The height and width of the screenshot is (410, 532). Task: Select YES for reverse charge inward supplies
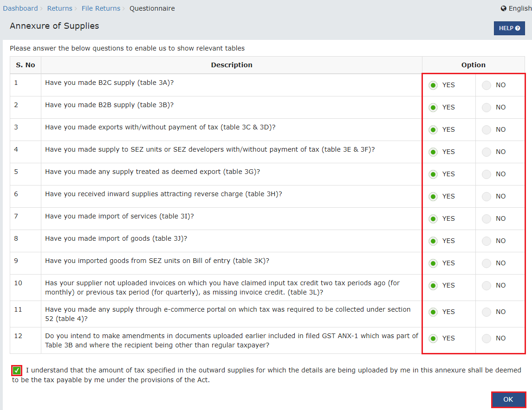[x=433, y=197]
